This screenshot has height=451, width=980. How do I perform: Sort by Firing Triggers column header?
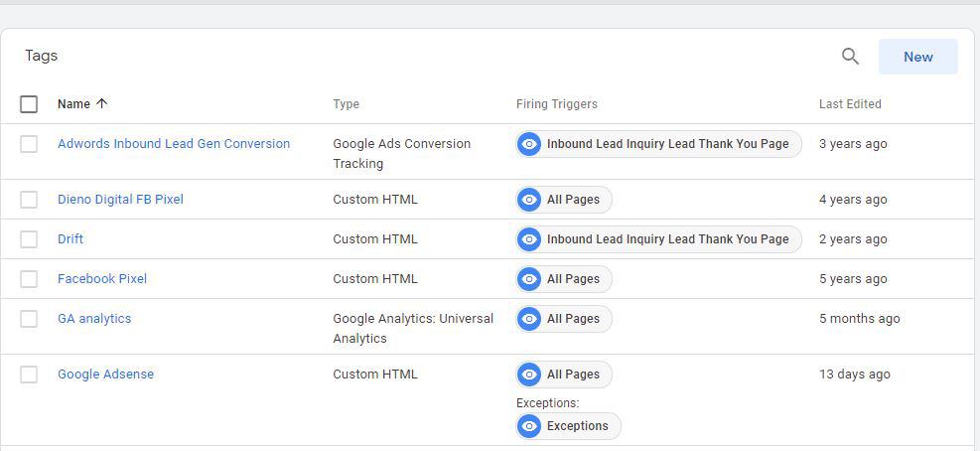pos(557,104)
